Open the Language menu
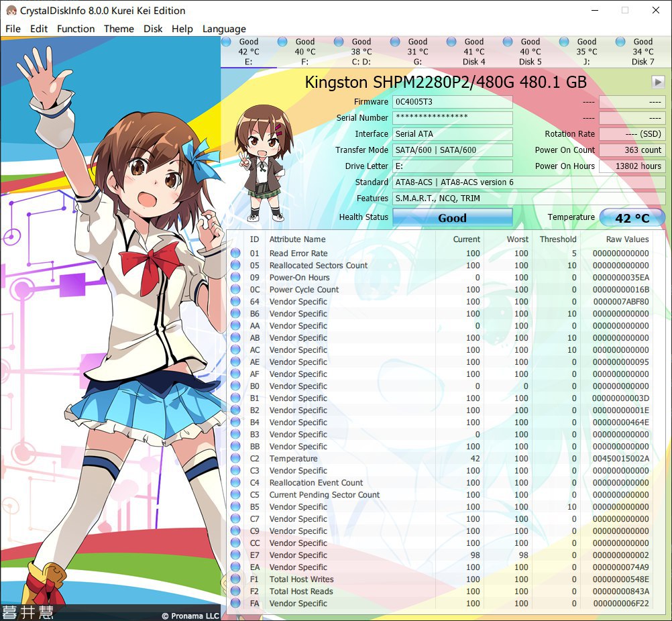 [x=224, y=29]
